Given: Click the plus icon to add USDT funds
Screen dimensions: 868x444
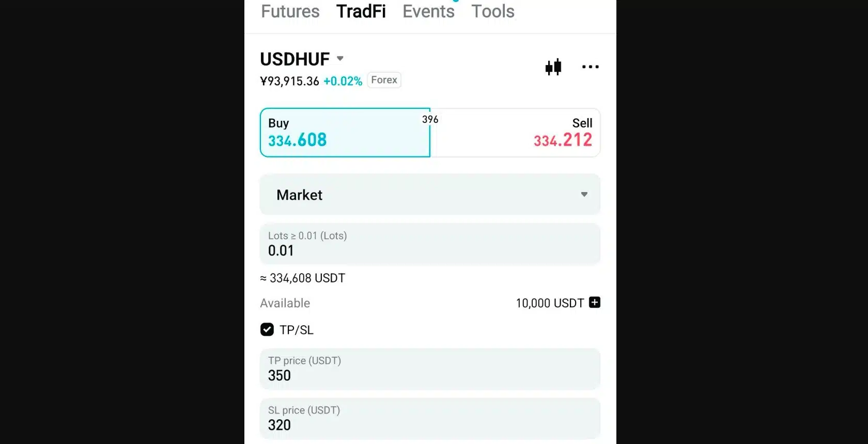Looking at the screenshot, I should tap(595, 303).
